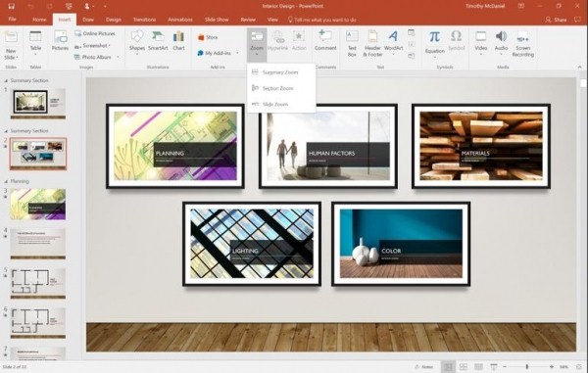Image resolution: width=588 pixels, height=373 pixels.
Task: Click the Human Factors zoom thumbnail
Action: 328,146
